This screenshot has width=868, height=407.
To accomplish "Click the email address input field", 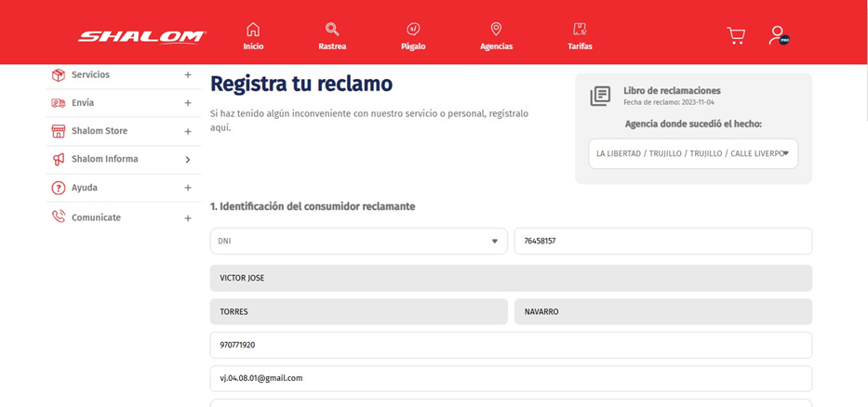I will 510,378.
